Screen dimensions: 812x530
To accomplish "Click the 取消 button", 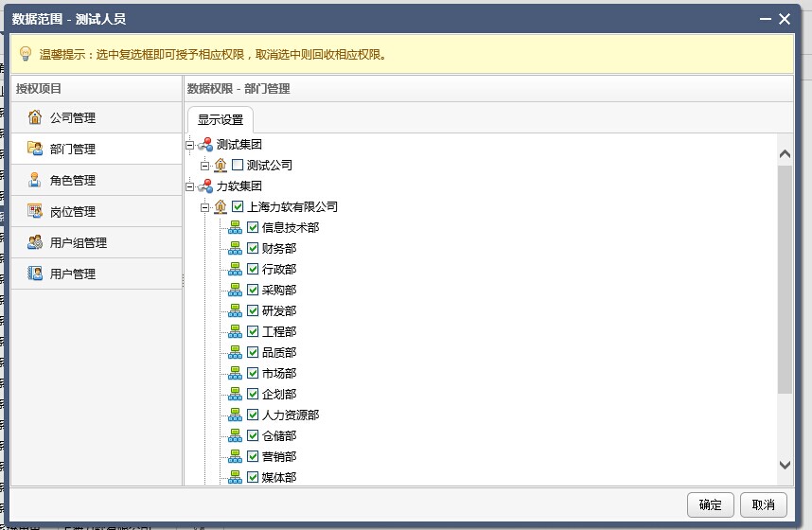I will click(x=764, y=504).
